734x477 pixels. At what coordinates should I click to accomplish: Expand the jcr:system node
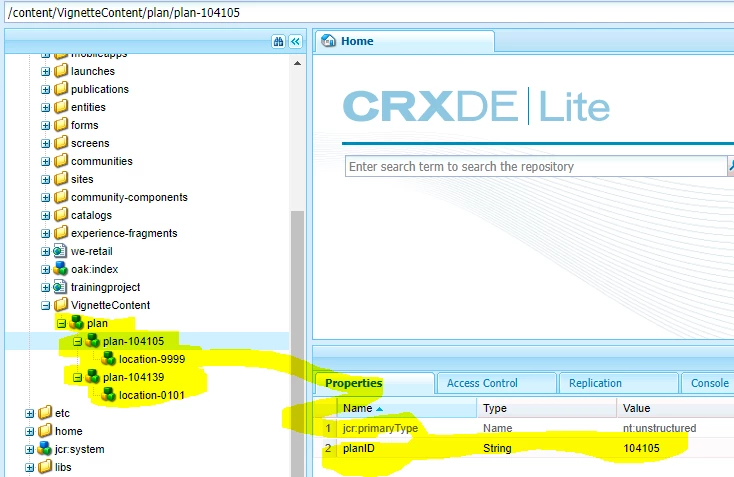[29, 450]
